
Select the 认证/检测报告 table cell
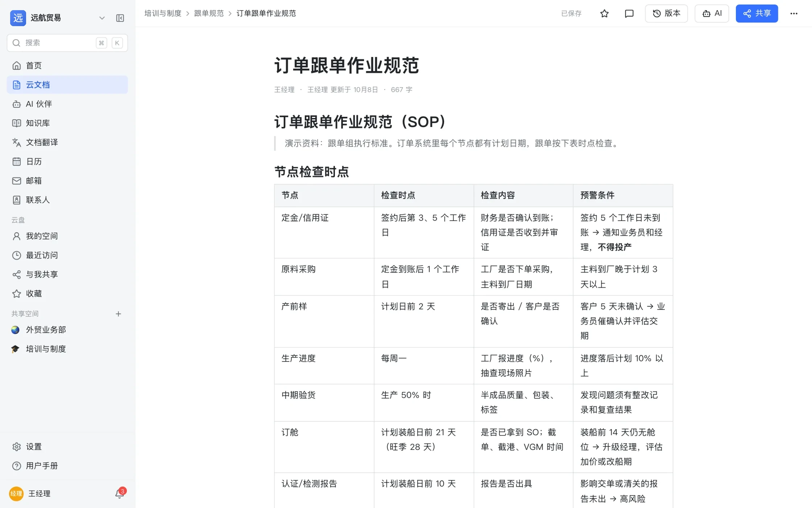tap(324, 491)
